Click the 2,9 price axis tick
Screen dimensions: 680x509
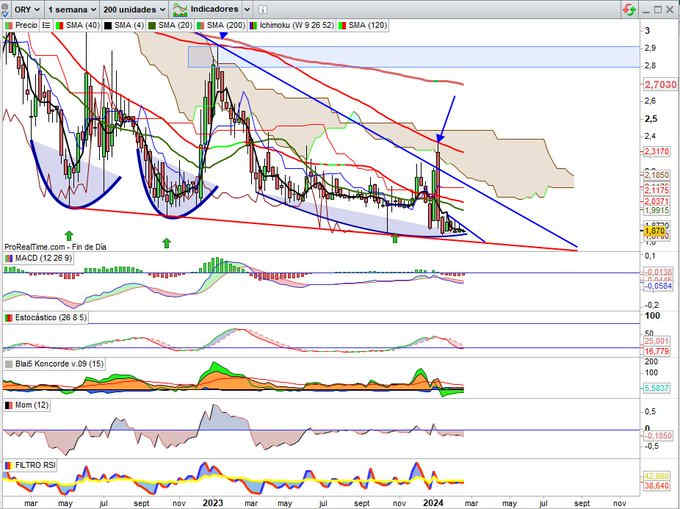click(x=650, y=48)
